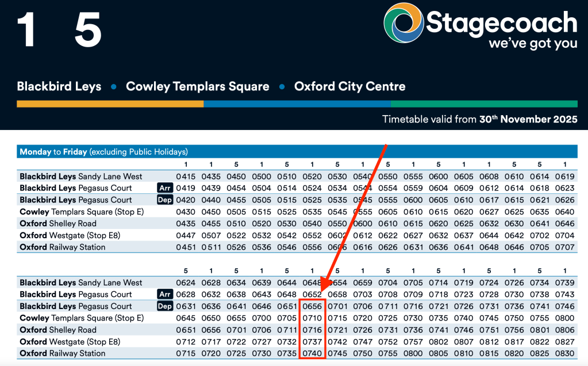
Task: Click the first 0415 Sandy Lane West time
Action: [186, 176]
